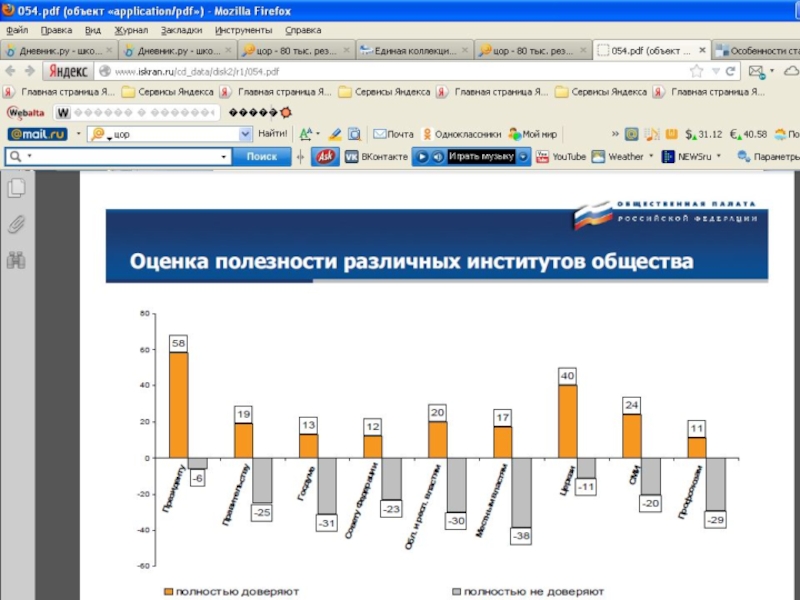This screenshot has width=800, height=600.
Task: Open the Закладки menu
Action: pos(181,30)
